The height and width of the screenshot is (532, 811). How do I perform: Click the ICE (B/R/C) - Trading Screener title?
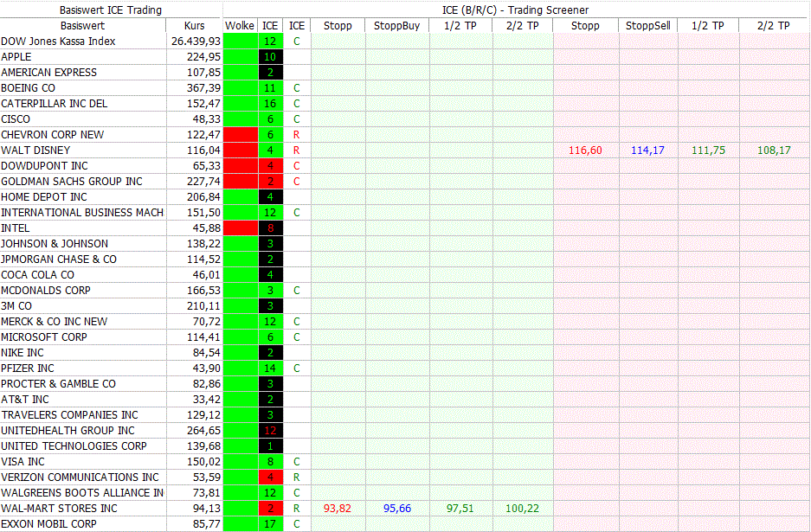coord(515,10)
